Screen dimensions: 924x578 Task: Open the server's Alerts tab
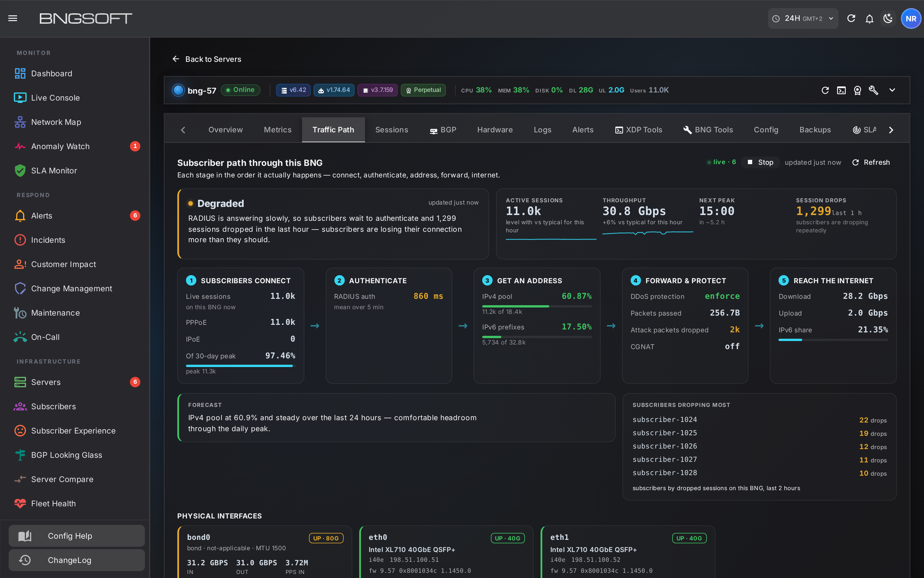tap(583, 130)
